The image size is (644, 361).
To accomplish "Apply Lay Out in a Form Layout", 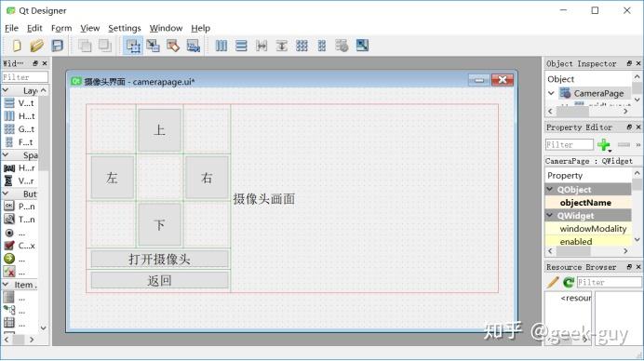I will coord(322,46).
